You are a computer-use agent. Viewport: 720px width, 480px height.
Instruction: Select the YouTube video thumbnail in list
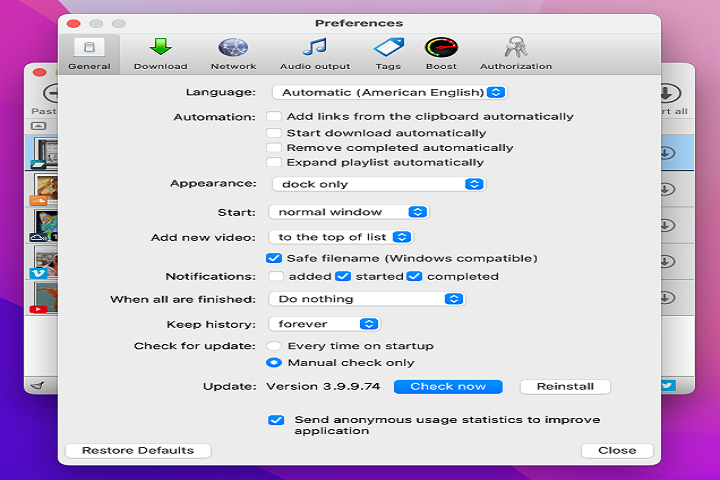click(41, 297)
